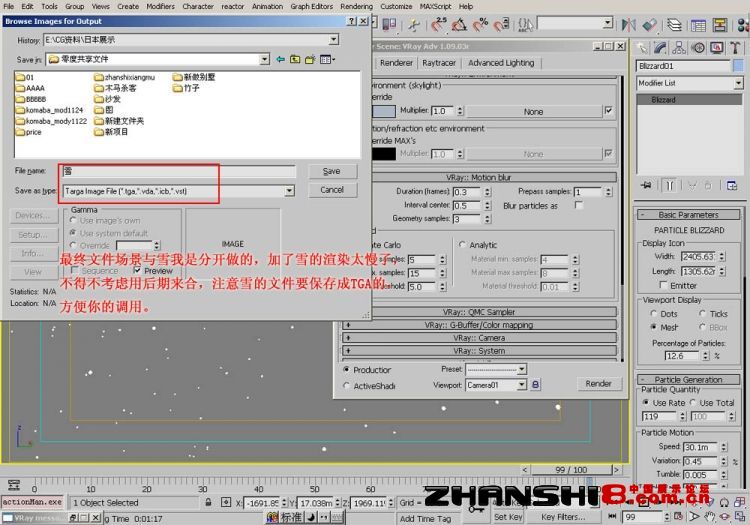Expand the VRay Camera rollout
Screen dimensions: 750x525
click(479, 338)
